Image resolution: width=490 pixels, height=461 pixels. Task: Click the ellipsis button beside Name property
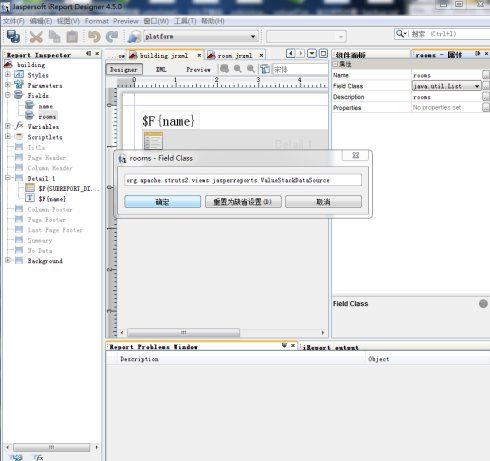pyautogui.click(x=486, y=75)
